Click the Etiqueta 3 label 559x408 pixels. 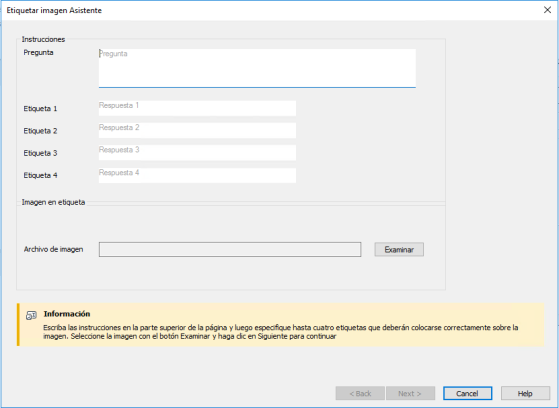[x=40, y=153]
